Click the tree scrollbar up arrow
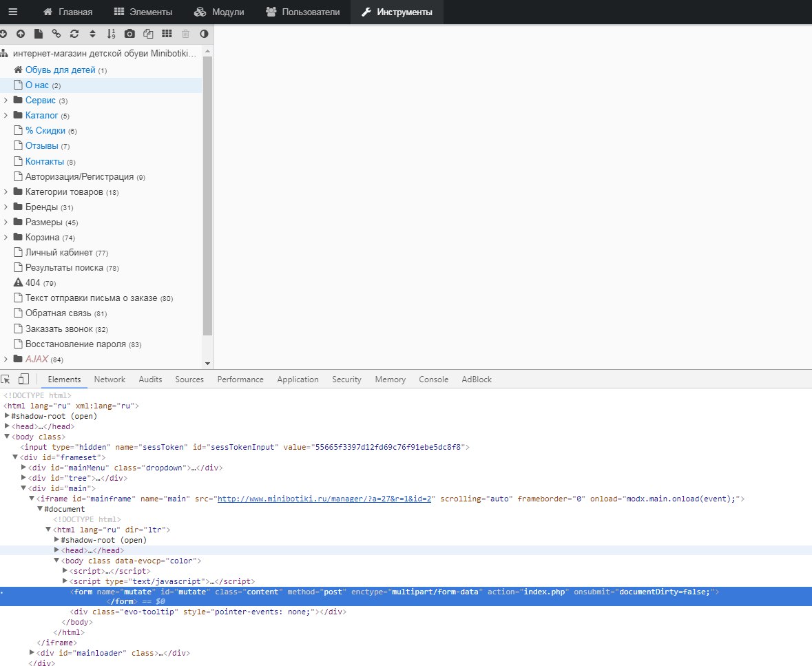Viewport: 812px width, 666px height. tap(208, 51)
